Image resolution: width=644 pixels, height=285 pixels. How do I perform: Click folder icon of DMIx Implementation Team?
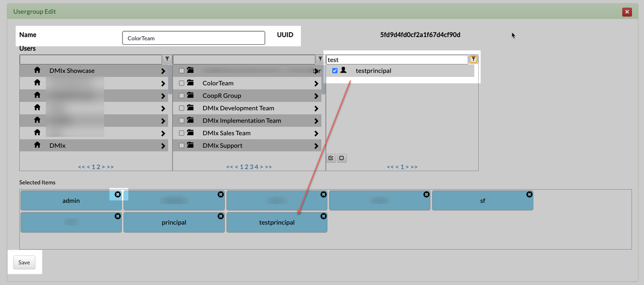click(x=191, y=120)
